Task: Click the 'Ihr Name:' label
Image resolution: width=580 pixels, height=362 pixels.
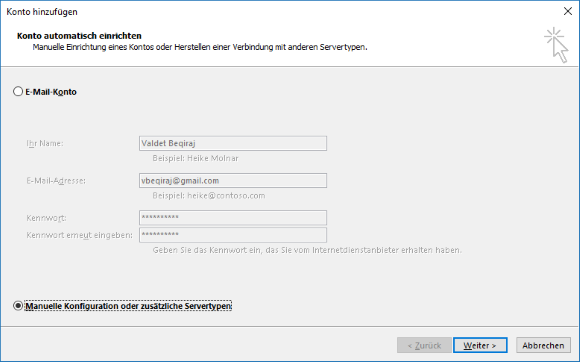Action: (x=45, y=143)
